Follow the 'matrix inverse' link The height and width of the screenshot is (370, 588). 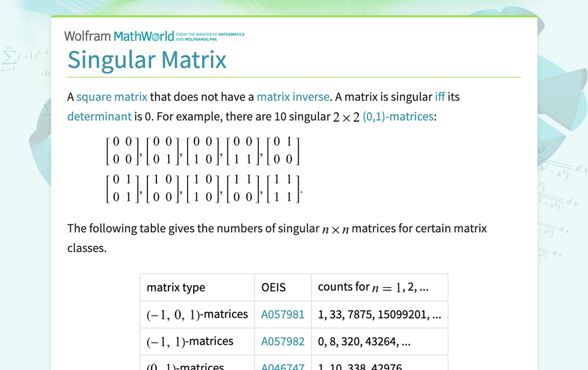293,97
